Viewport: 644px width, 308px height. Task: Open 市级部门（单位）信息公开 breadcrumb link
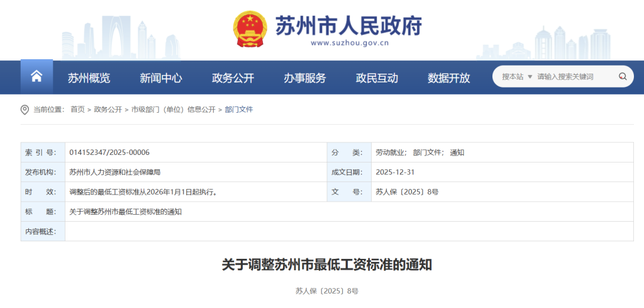[x=174, y=110]
